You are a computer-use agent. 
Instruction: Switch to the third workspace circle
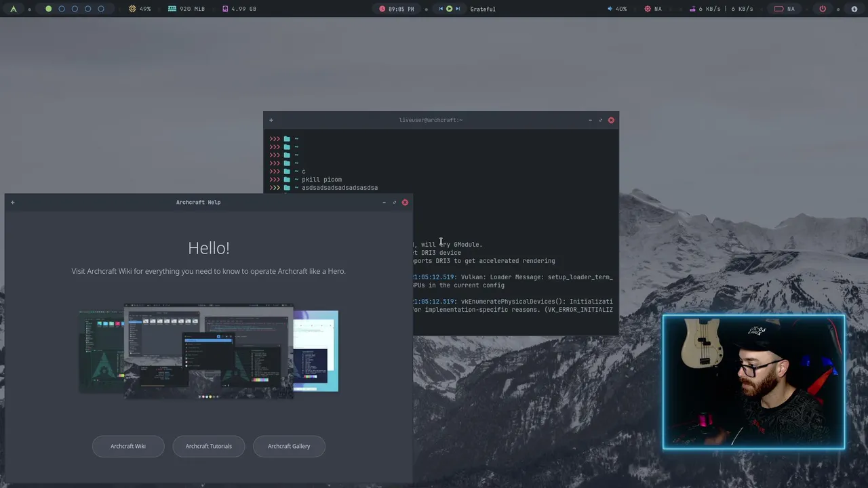75,9
